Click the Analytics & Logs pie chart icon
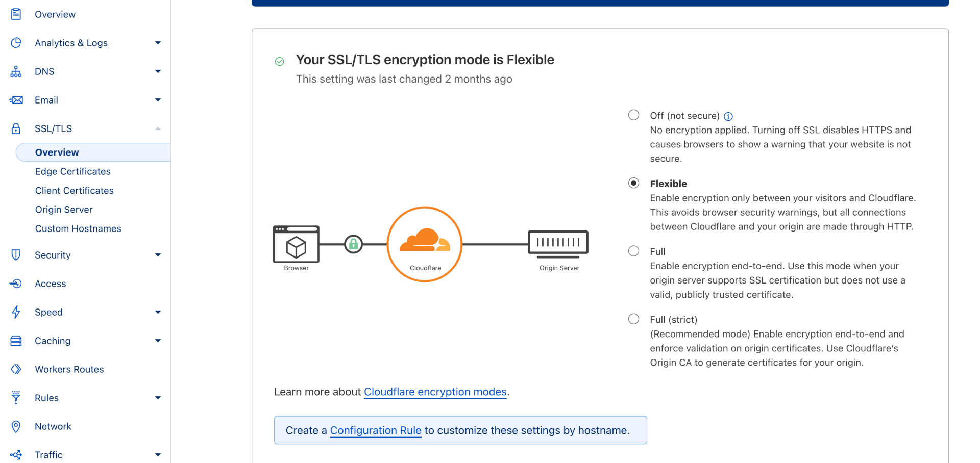980x463 pixels. pos(16,43)
